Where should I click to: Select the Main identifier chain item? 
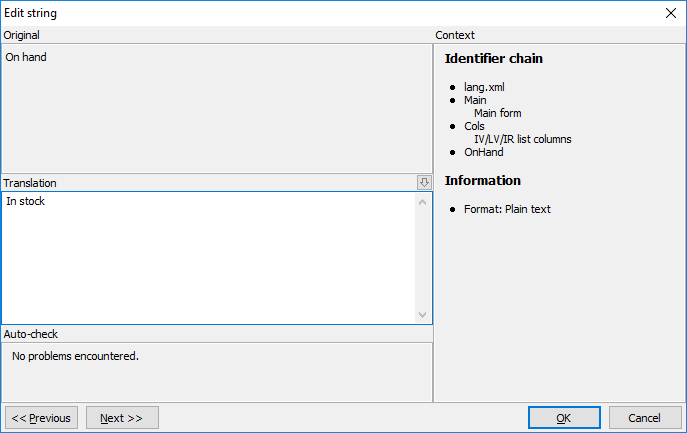tap(475, 100)
